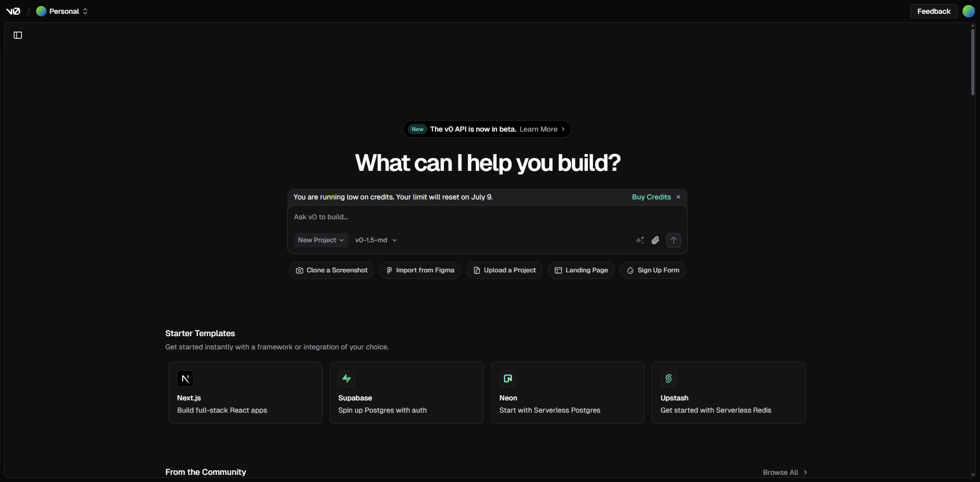980x482 pixels.
Task: Click the scrollbar down arrow
Action: 973,475
